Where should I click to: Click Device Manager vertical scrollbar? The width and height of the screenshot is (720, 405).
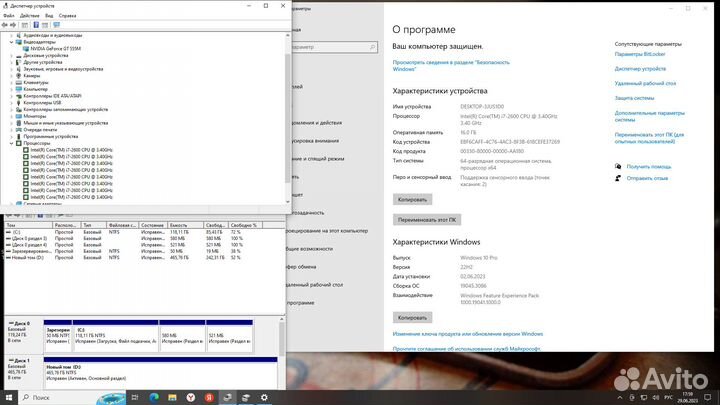coord(288,118)
